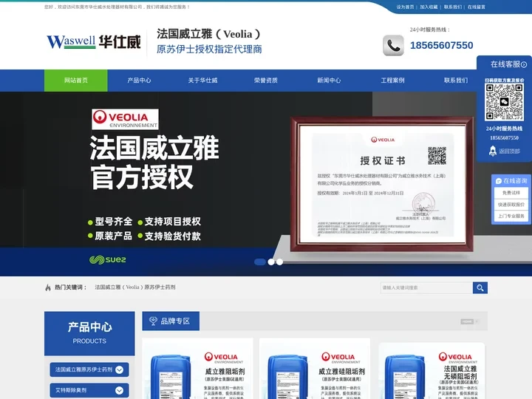532x399 pixels.
Task: Open the 威立雅阻垢剂 product card
Action: click(197, 369)
